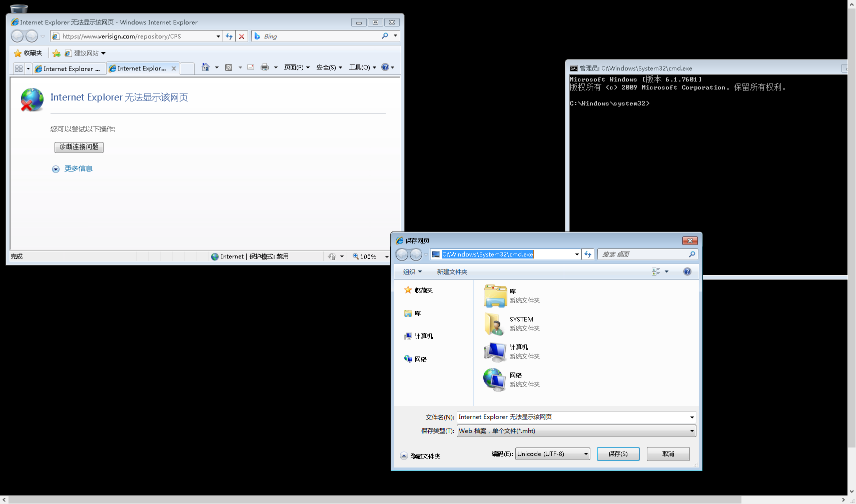Select the SYSTEM user folder in file list
Screen dimensions: 856x504
pyautogui.click(x=512, y=323)
